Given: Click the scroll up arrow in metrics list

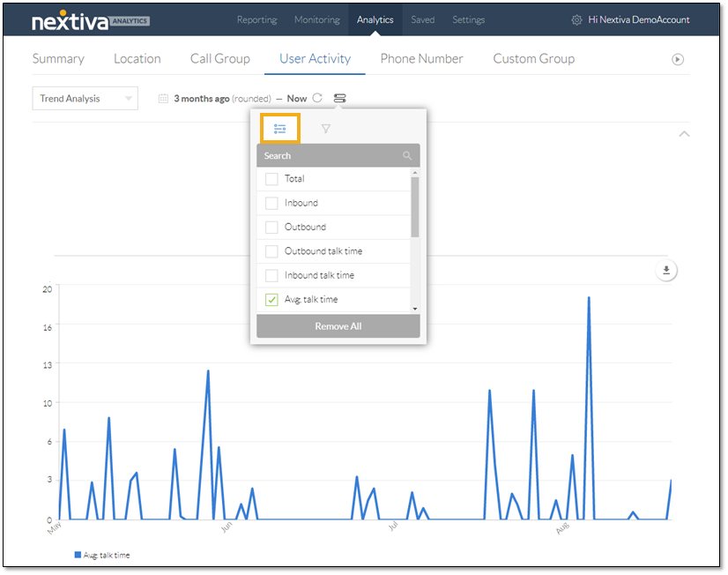Looking at the screenshot, I should click(415, 173).
